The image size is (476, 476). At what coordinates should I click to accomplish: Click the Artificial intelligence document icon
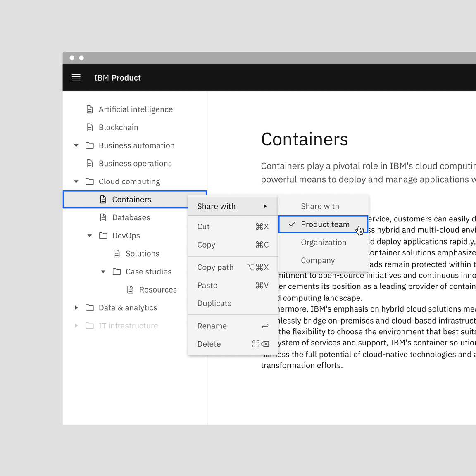pos(90,109)
